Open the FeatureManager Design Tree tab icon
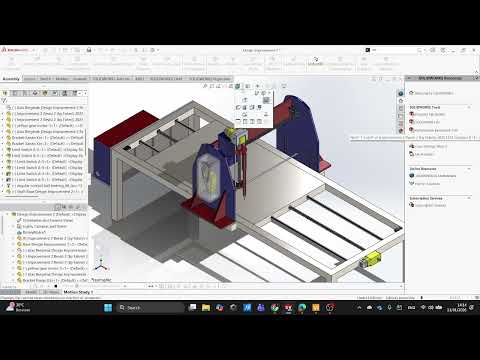Screen dimensions: 480x360 [x=5, y=93]
